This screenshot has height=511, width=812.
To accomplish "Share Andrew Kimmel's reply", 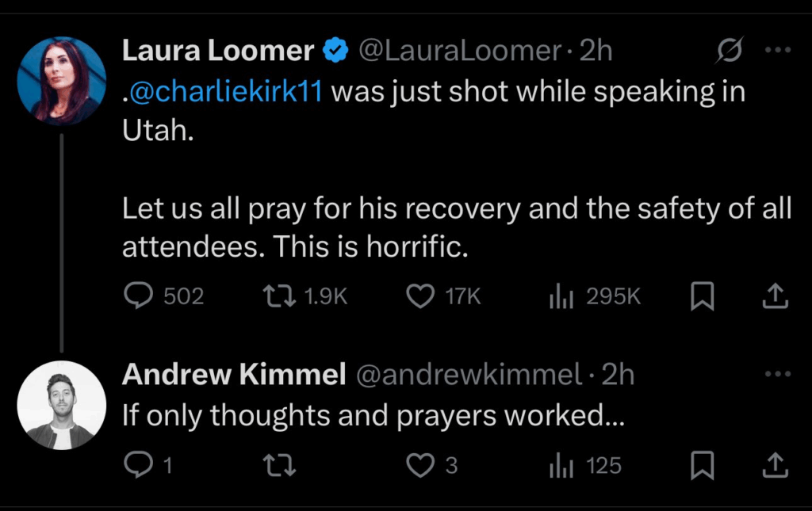I will point(775,466).
